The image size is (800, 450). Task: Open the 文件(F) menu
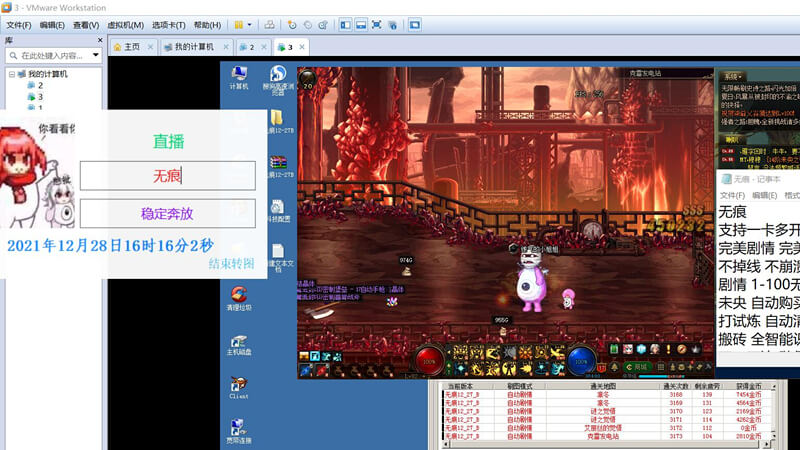pyautogui.click(x=19, y=25)
